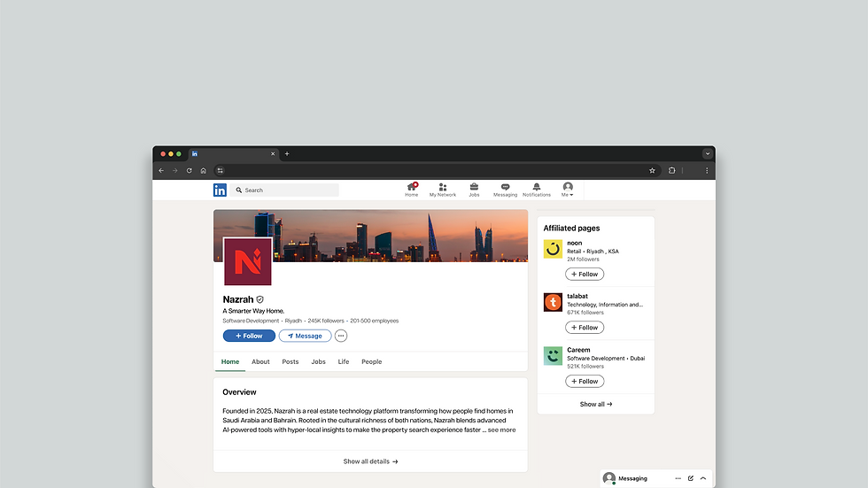
Task: Switch to the People tab
Action: (x=371, y=362)
